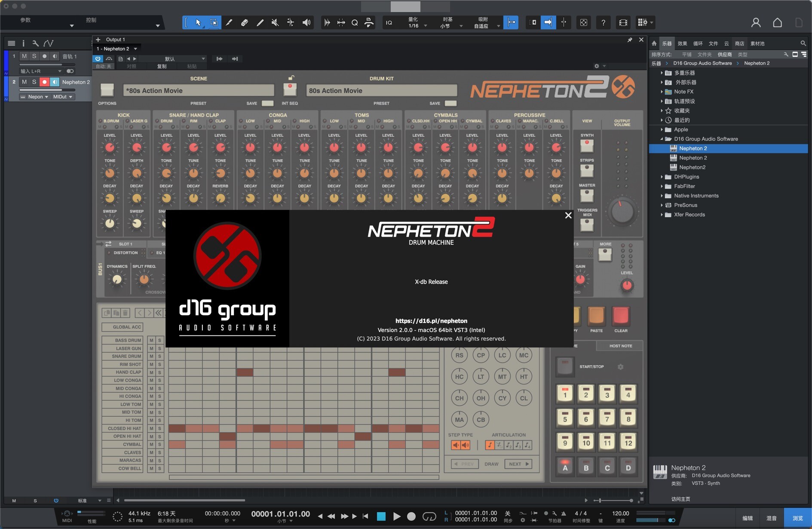The height and width of the screenshot is (529, 812).
Task: Switch to 文件 browser tab
Action: [714, 43]
